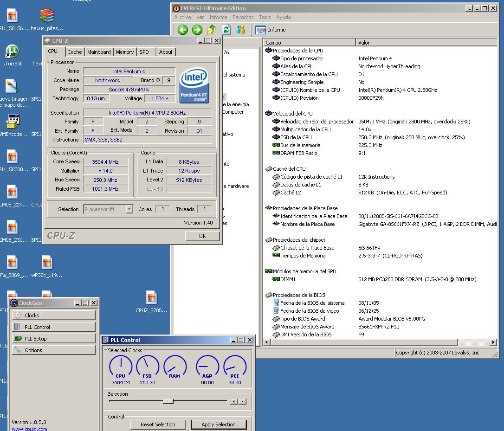Select the CPU tab in CPU-Z
504x431 pixels.
[x=53, y=51]
